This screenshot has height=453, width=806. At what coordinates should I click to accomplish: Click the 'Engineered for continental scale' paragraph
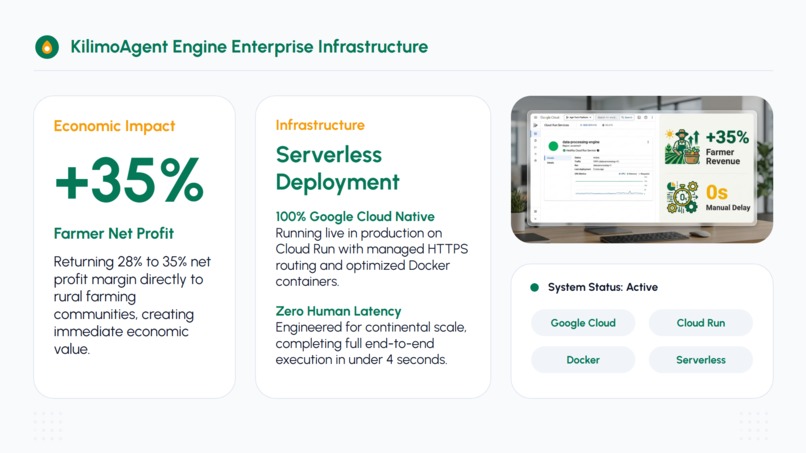coord(371,343)
